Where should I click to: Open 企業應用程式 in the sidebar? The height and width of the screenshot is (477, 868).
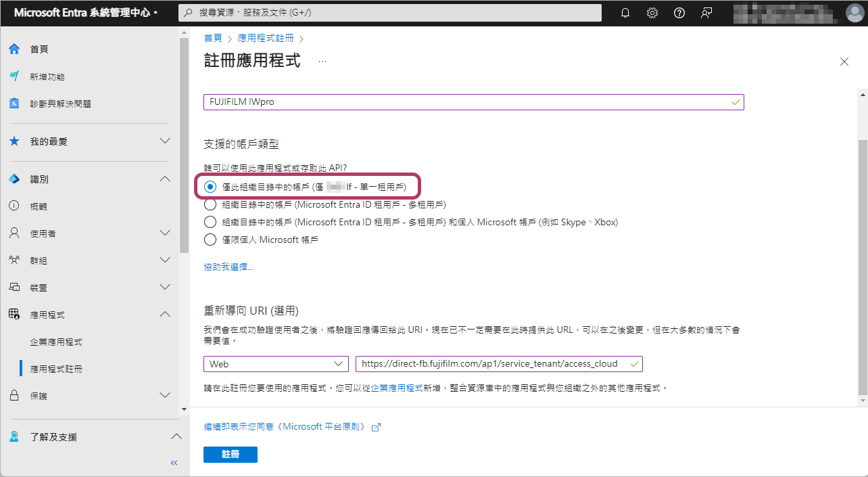[56, 342]
